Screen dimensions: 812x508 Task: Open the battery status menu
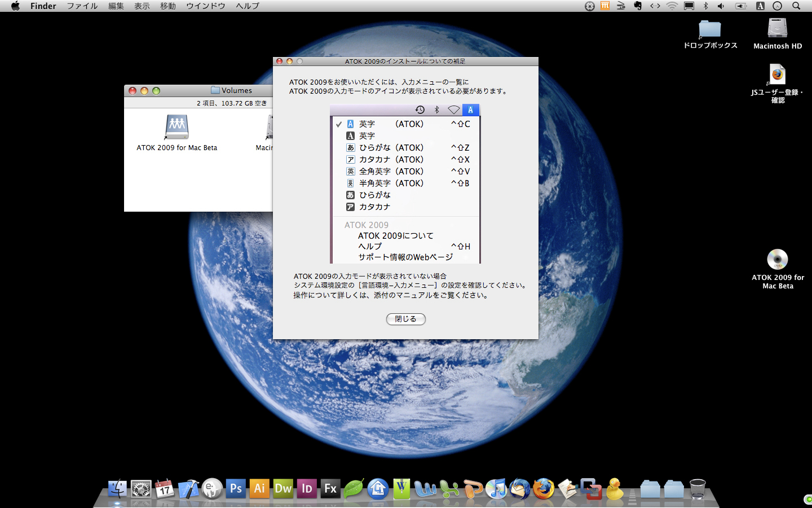[x=741, y=6]
